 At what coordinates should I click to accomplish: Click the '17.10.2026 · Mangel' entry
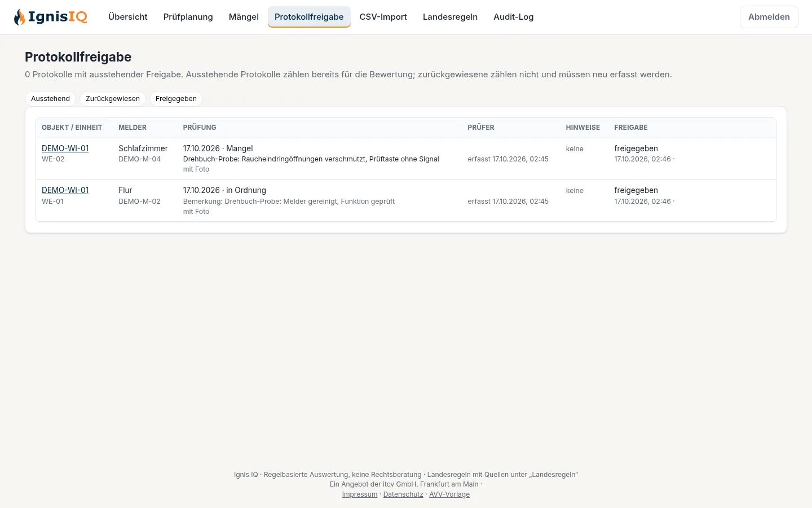point(218,148)
